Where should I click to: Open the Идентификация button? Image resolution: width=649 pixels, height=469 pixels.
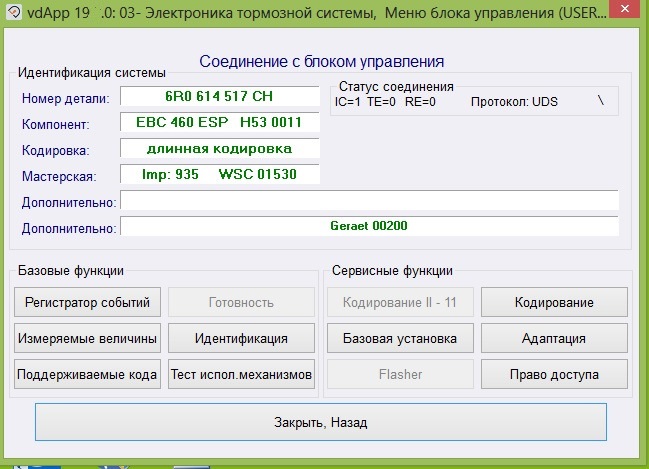click(241, 338)
